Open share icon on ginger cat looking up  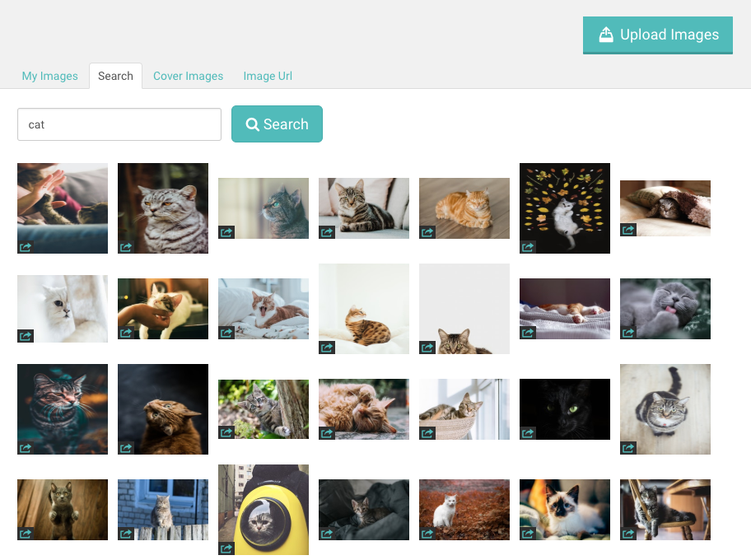point(126,448)
